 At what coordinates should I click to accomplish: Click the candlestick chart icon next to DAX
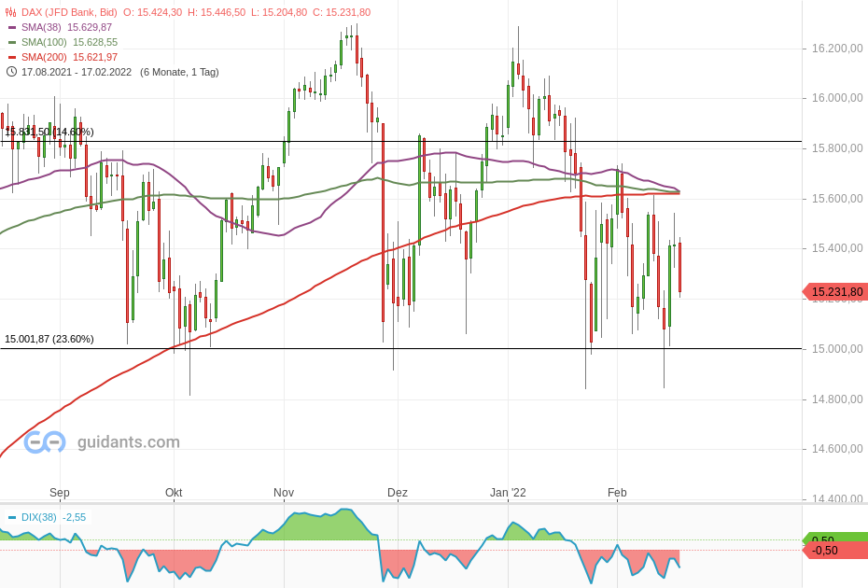click(x=10, y=12)
